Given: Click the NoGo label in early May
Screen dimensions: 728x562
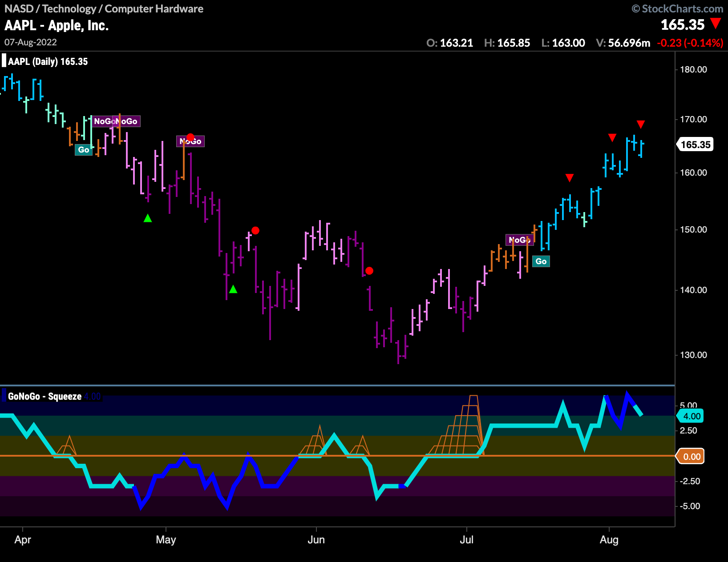Looking at the screenshot, I should pos(190,141).
